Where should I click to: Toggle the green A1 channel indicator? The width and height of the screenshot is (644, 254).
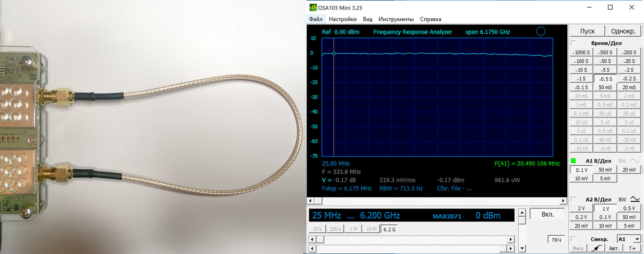pos(573,161)
